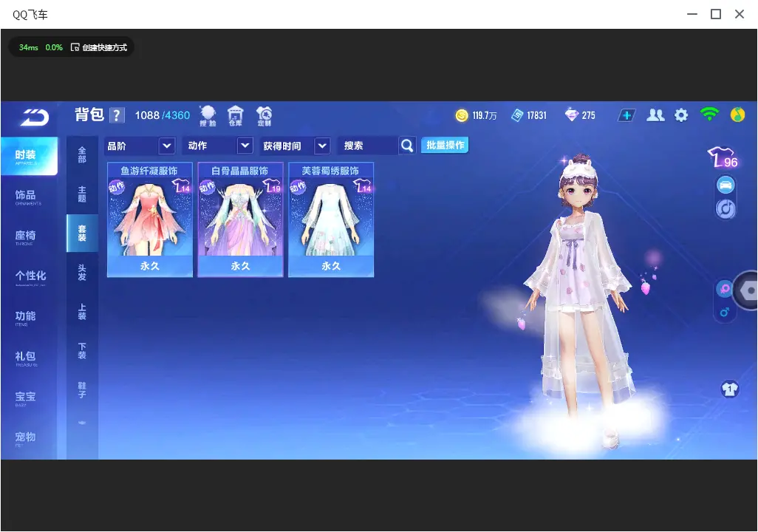Click the blue plus recharge icon
The height and width of the screenshot is (532, 758).
[626, 115]
